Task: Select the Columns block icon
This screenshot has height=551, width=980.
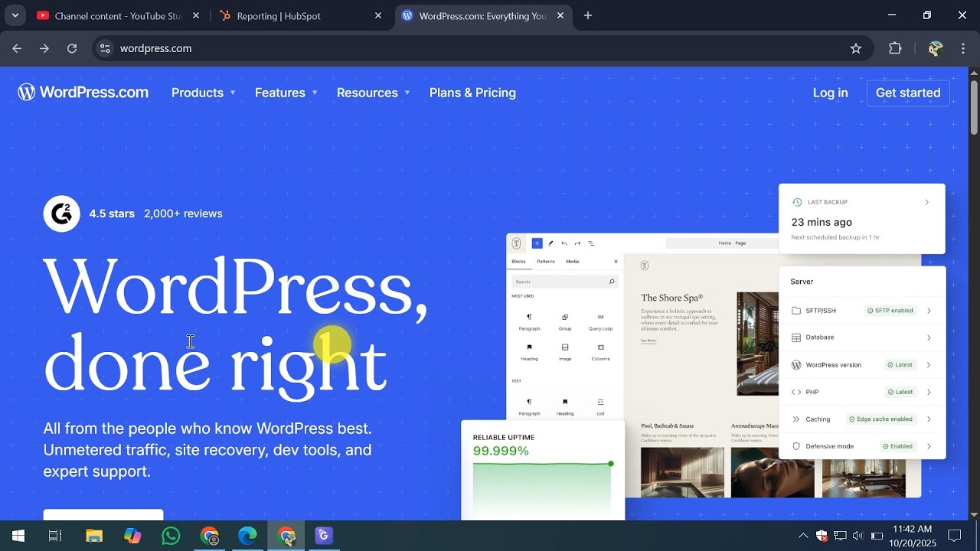Action: point(600,347)
